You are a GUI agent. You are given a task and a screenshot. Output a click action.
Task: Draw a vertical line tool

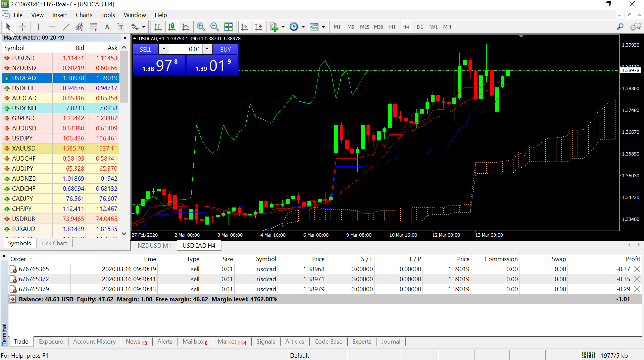38,27
